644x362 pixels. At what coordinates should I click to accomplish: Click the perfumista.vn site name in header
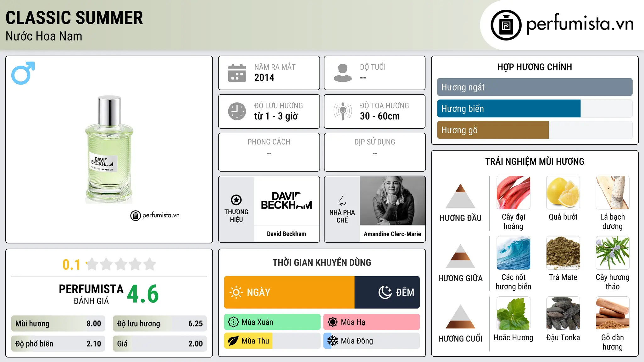click(580, 24)
